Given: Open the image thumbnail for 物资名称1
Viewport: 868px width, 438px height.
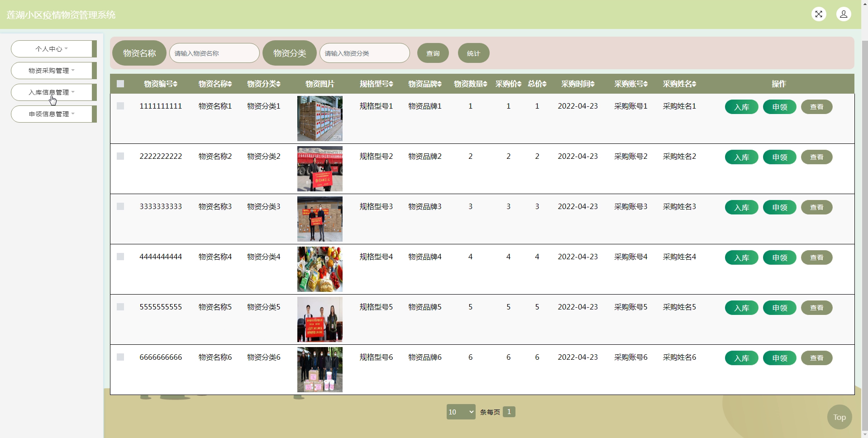Looking at the screenshot, I should [x=320, y=119].
